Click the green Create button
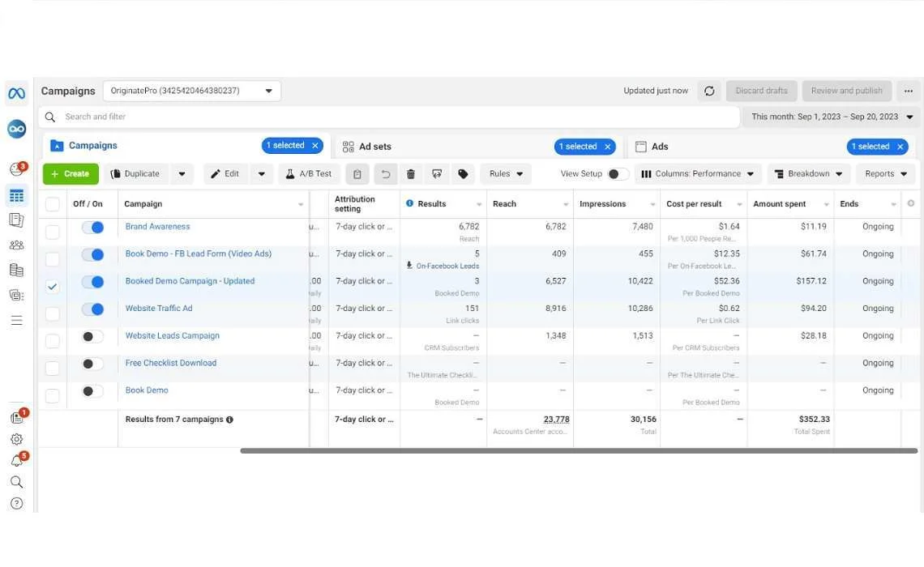The width and height of the screenshot is (924, 567). 71,174
